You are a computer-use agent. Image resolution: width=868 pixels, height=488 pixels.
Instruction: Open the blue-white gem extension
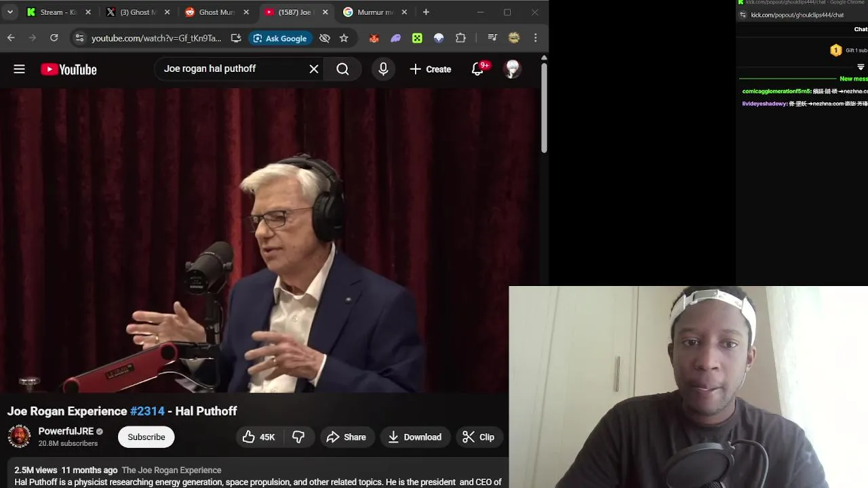tap(439, 38)
